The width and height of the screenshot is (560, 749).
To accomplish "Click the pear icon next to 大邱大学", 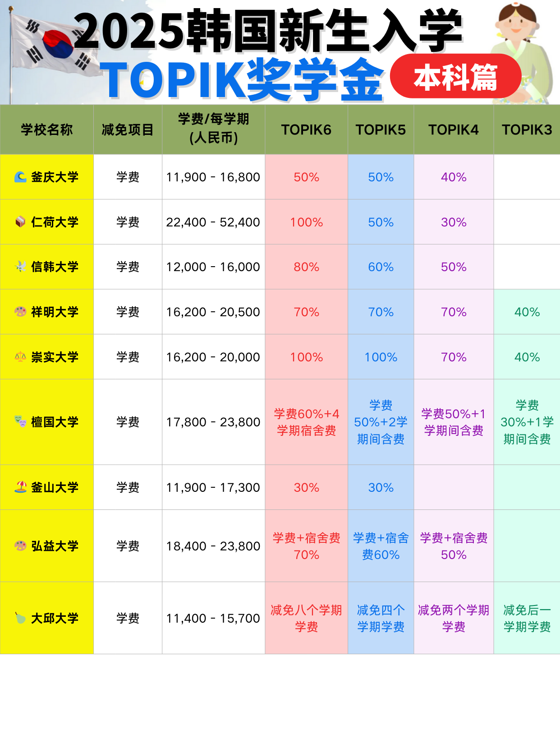I will click(20, 618).
